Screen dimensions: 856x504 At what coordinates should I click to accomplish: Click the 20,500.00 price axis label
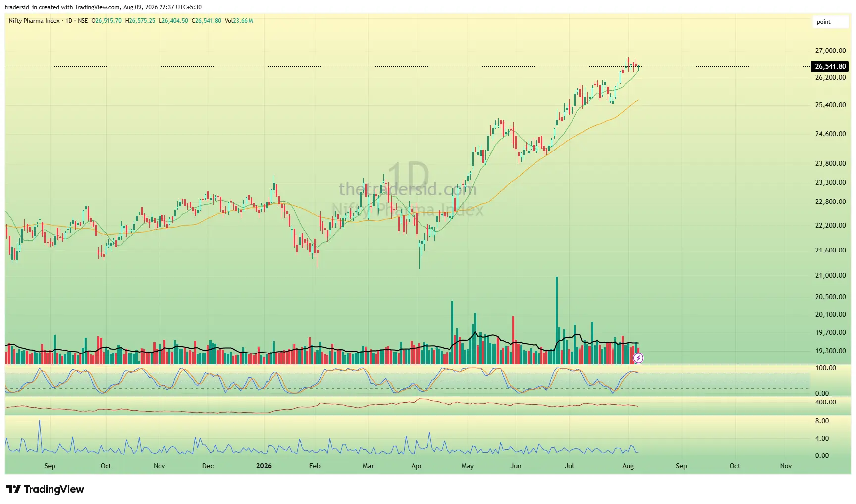(830, 297)
